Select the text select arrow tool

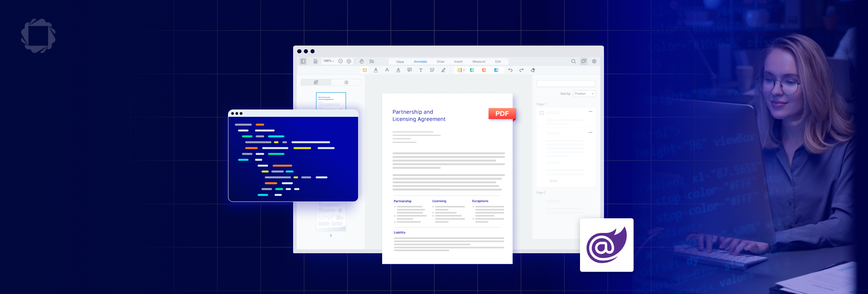(x=372, y=61)
